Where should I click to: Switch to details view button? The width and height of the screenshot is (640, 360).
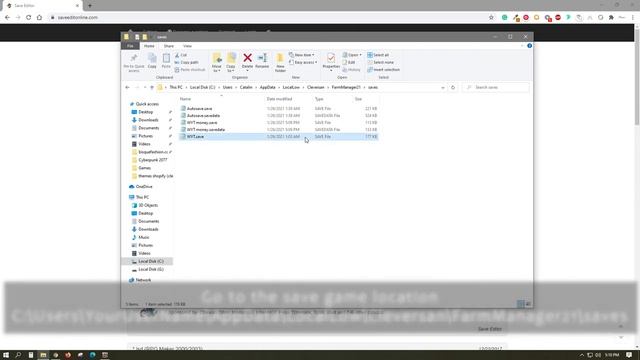click(x=521, y=304)
